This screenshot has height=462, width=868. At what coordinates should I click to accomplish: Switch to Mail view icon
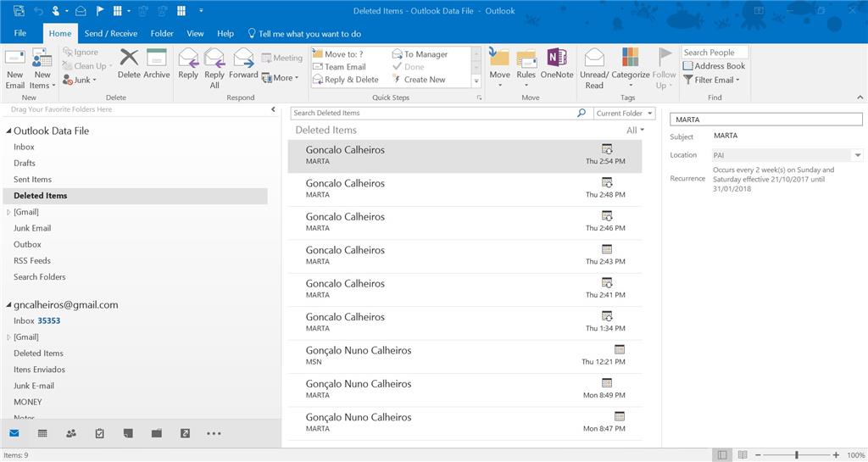14,433
